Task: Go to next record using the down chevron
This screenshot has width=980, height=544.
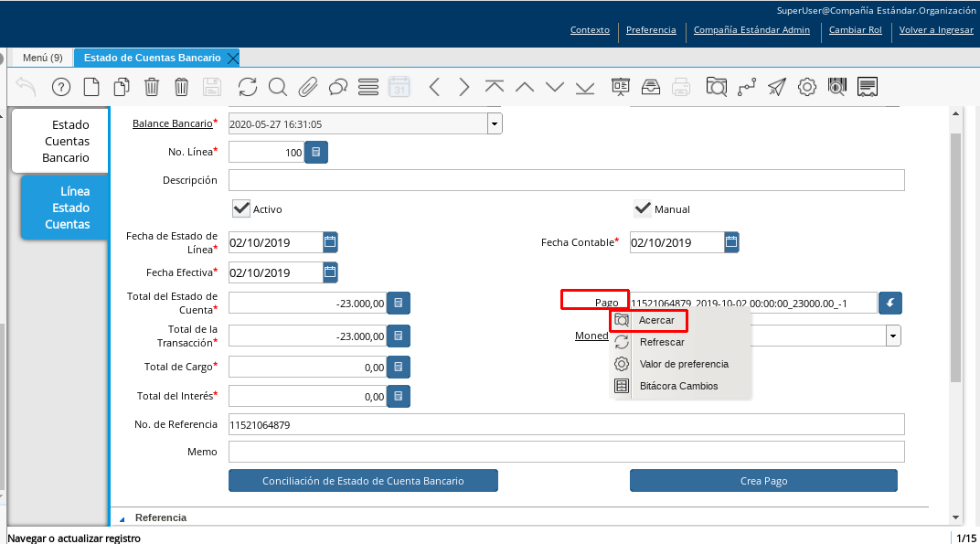Action: (x=555, y=87)
